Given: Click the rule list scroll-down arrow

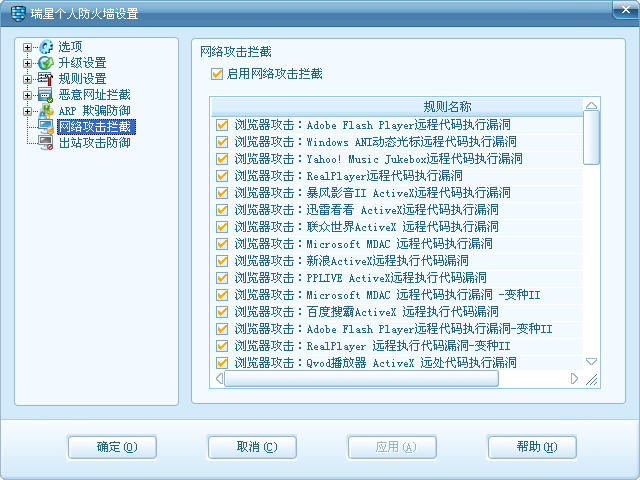Looking at the screenshot, I should pyautogui.click(x=591, y=362).
